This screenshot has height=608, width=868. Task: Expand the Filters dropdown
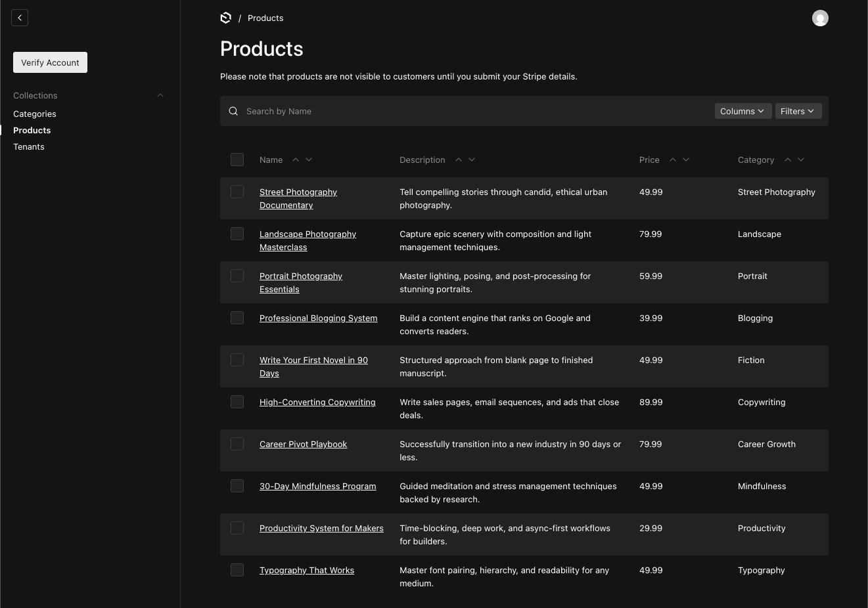click(798, 111)
